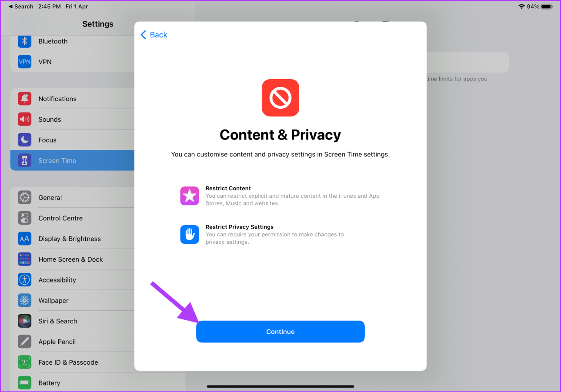The height and width of the screenshot is (392, 561).
Task: Tap the Accessibility icon
Action: coord(25,280)
